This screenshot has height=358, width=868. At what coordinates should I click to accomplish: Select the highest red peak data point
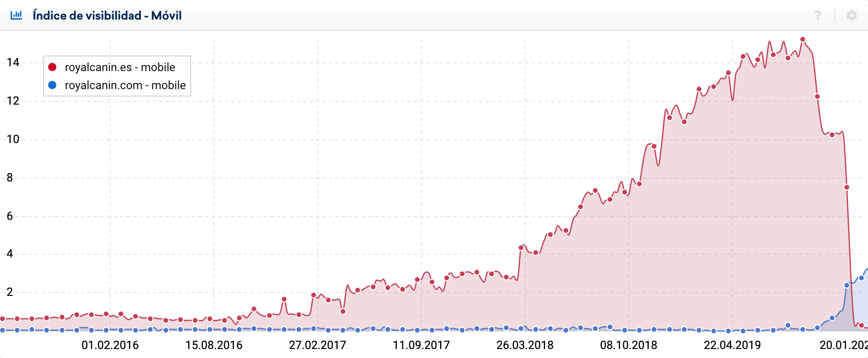[802, 40]
